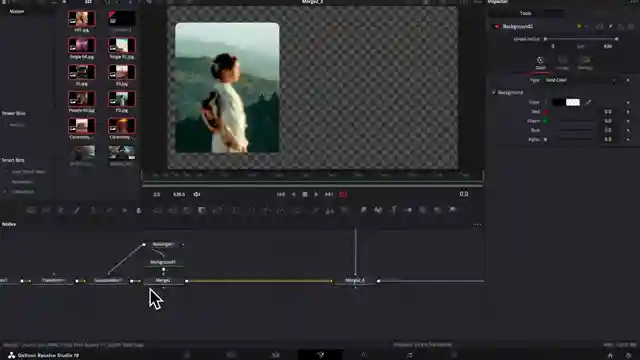Image resolution: width=640 pixels, height=360 pixels.
Task: Toggle loop playback button
Action: (343, 194)
